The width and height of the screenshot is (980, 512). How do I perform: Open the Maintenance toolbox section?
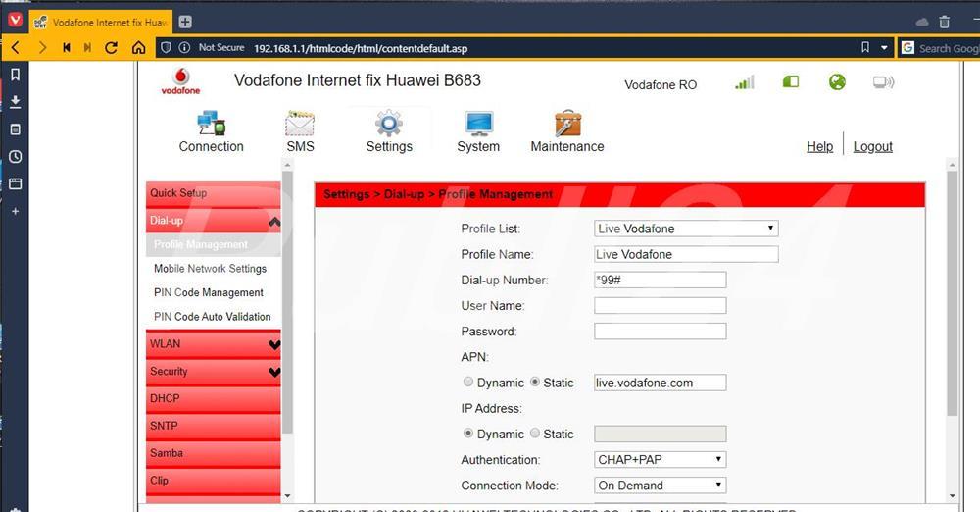(x=567, y=132)
